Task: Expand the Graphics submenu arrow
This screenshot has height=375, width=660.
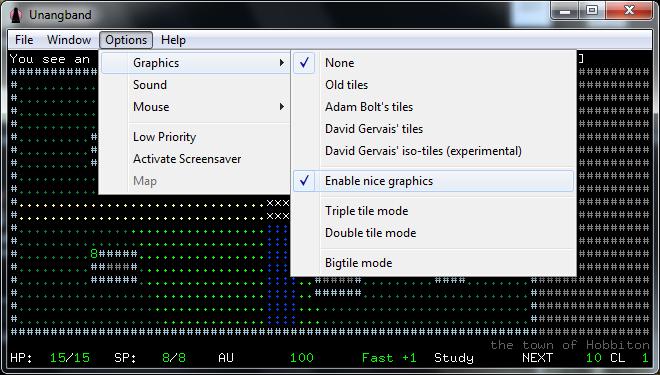Action: tap(281, 63)
